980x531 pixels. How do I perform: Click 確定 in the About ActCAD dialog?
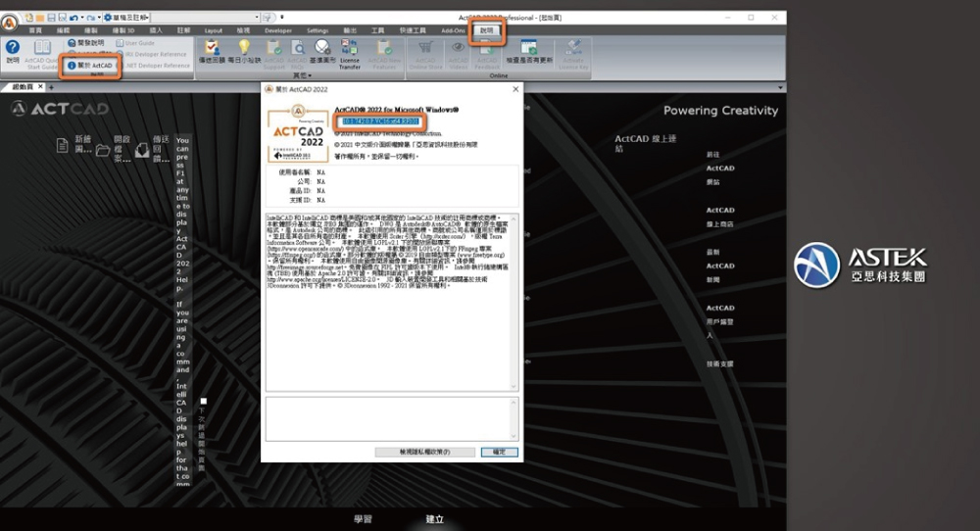pos(499,452)
